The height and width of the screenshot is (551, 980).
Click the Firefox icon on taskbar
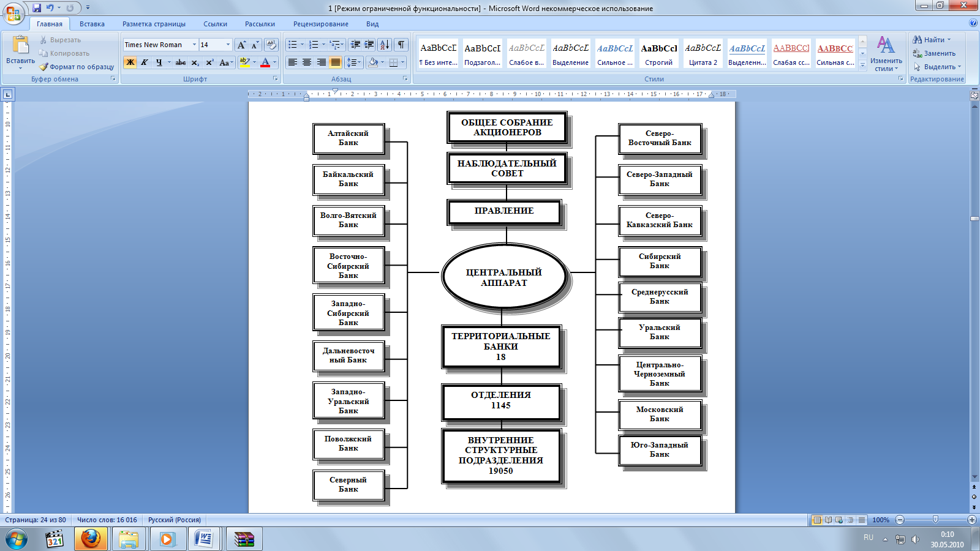point(91,539)
